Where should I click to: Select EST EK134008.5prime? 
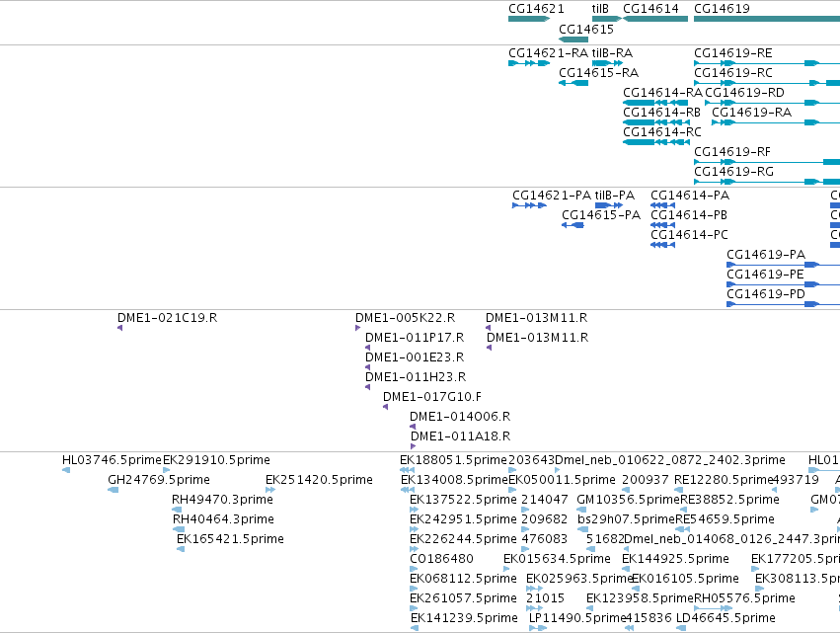click(407, 491)
